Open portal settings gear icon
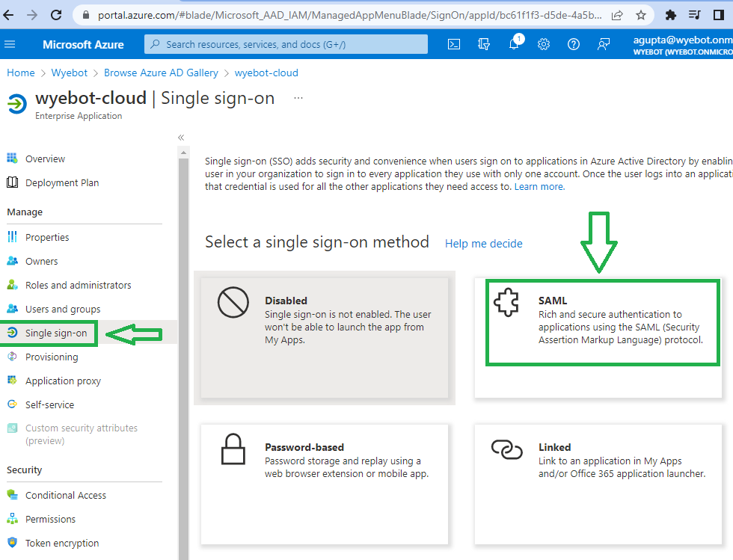733x560 pixels. click(544, 44)
